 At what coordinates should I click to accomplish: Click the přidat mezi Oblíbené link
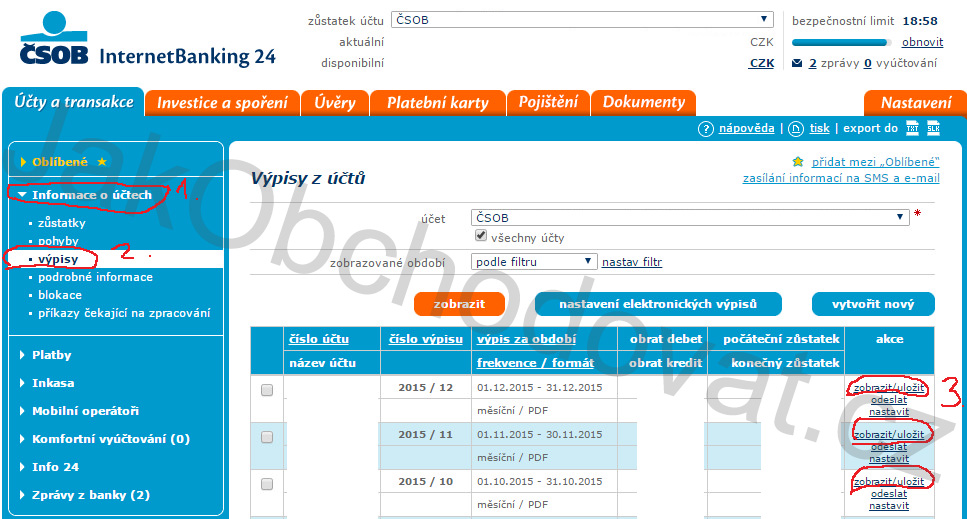coord(876,162)
